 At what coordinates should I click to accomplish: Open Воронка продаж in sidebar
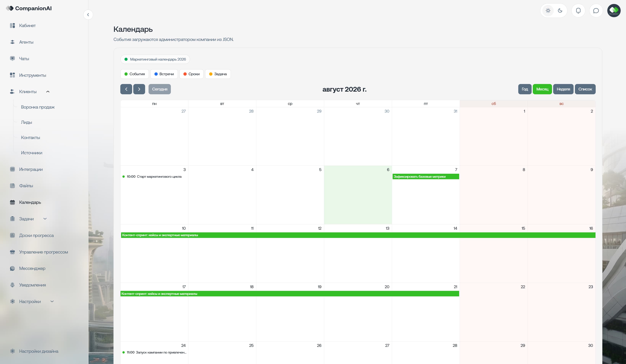[x=38, y=107]
